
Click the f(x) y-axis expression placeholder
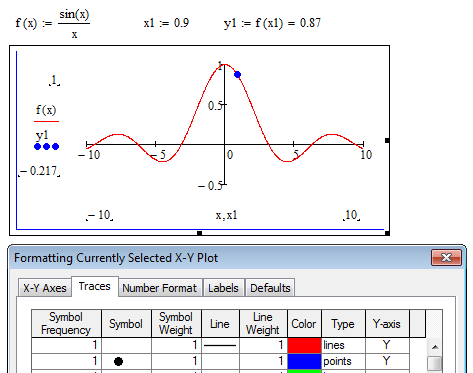[46, 110]
